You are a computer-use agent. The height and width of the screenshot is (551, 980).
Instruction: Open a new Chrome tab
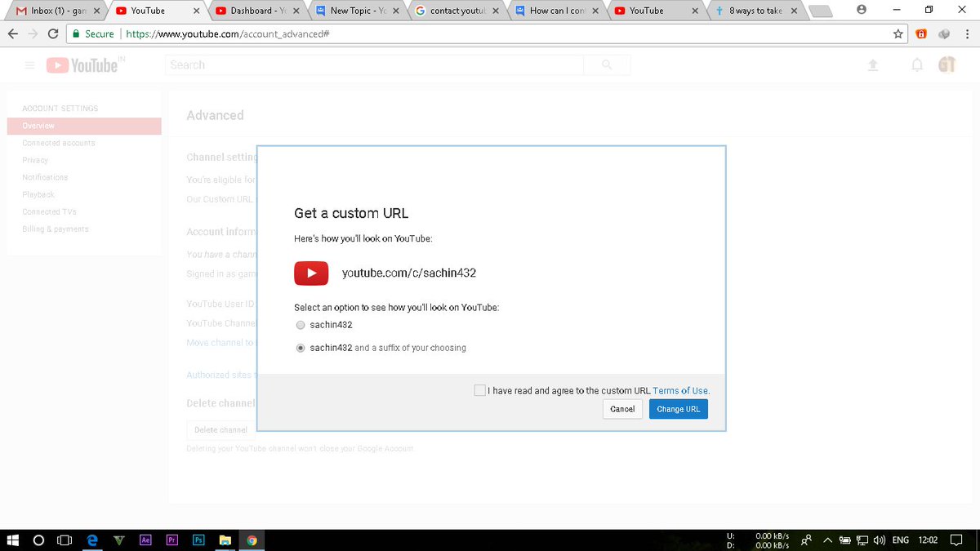pyautogui.click(x=822, y=11)
